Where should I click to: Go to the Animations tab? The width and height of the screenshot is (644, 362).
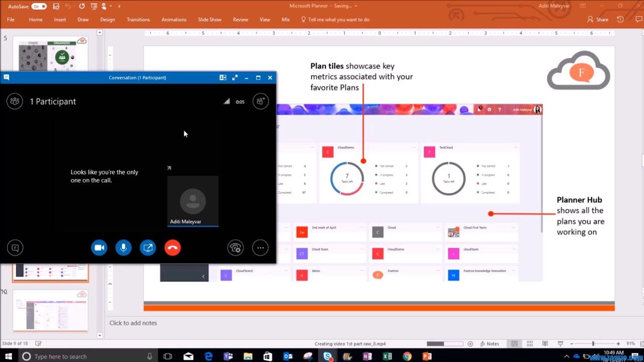[174, 20]
